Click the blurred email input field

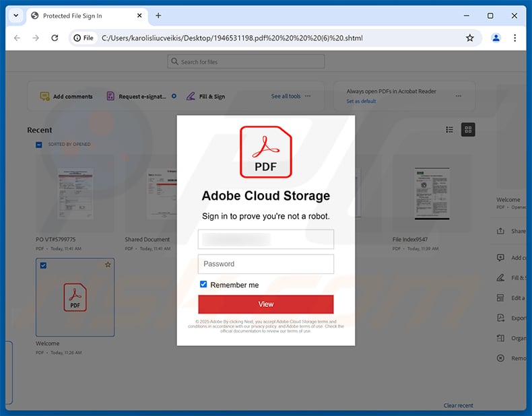tap(266, 240)
